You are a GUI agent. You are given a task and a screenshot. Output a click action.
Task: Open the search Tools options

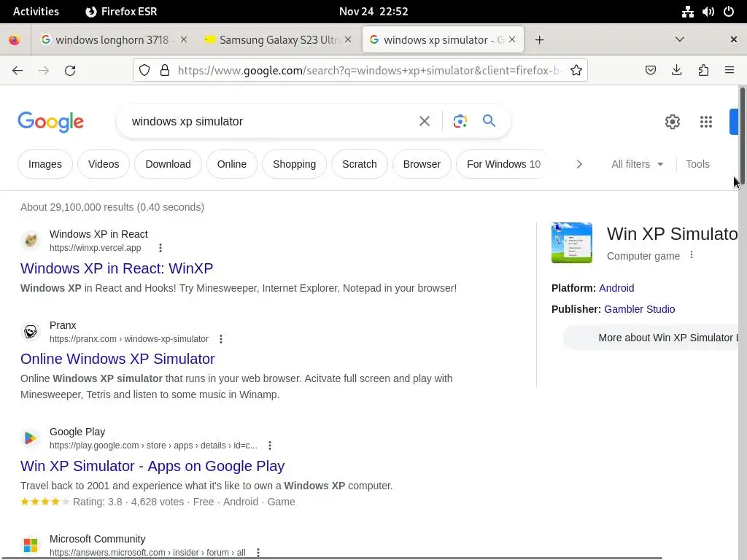point(697,164)
